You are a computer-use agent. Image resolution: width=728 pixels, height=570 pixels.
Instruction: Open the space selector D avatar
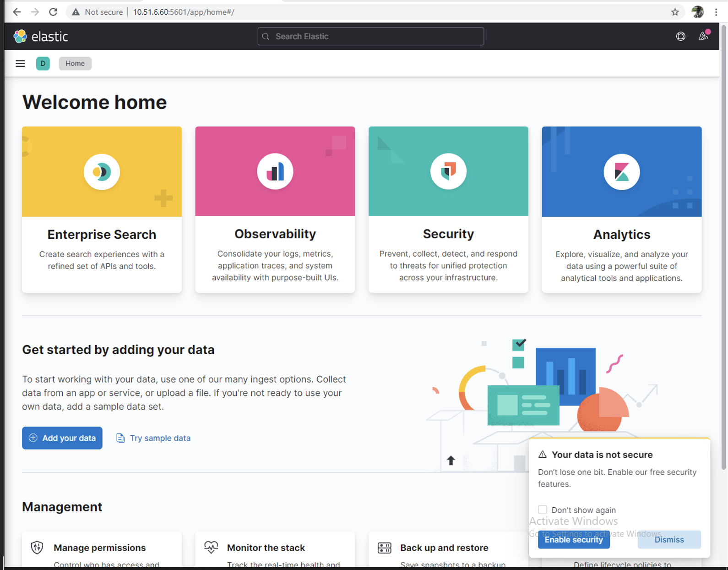pos(43,63)
